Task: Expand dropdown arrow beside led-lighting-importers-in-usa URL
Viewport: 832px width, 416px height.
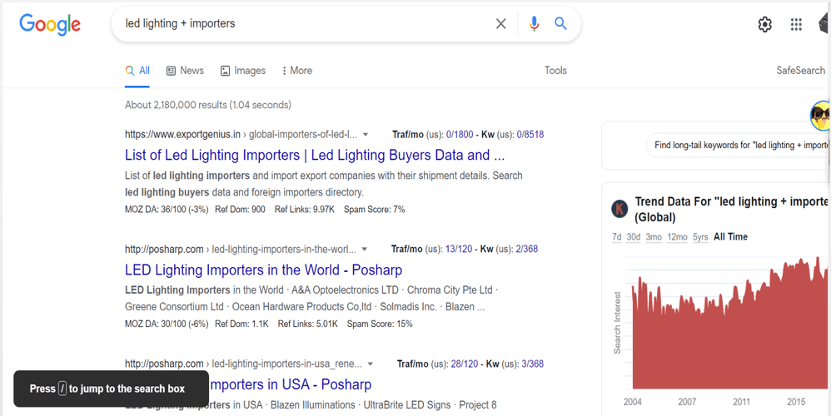Action: point(370,365)
